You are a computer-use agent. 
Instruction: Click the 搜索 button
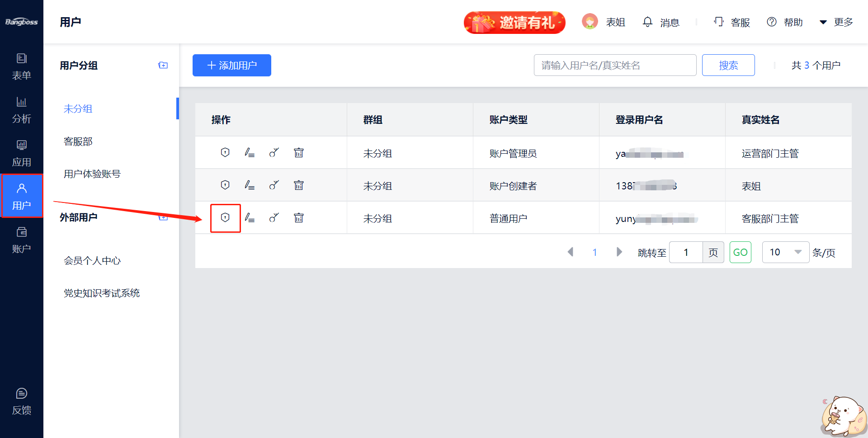[728, 66]
